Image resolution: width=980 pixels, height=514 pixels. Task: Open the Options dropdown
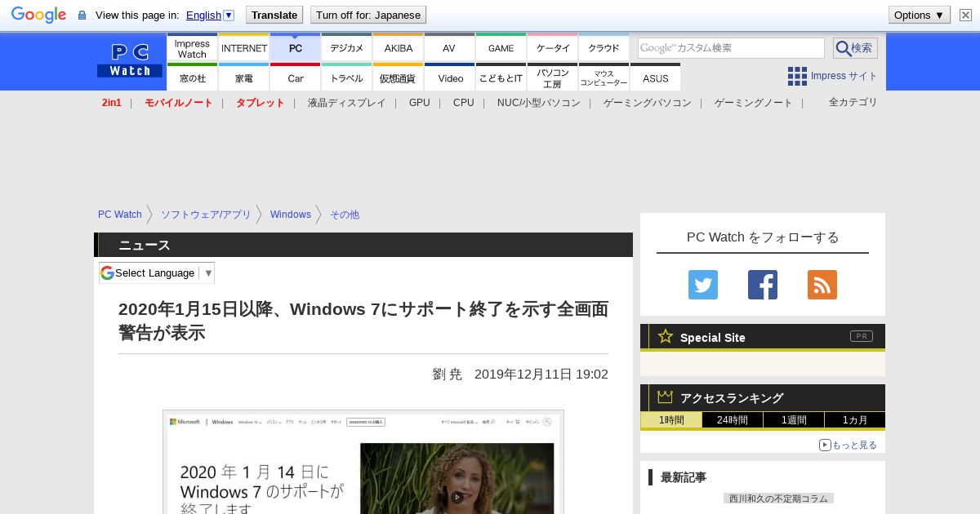pyautogui.click(x=919, y=15)
